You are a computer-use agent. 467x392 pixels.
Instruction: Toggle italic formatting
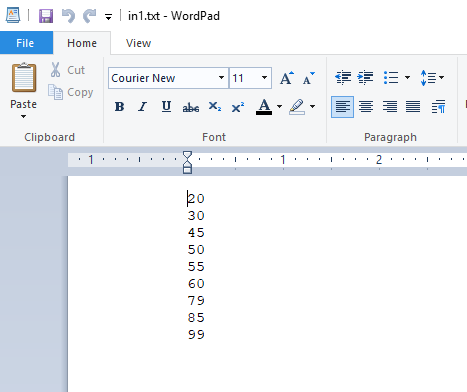coord(143,107)
